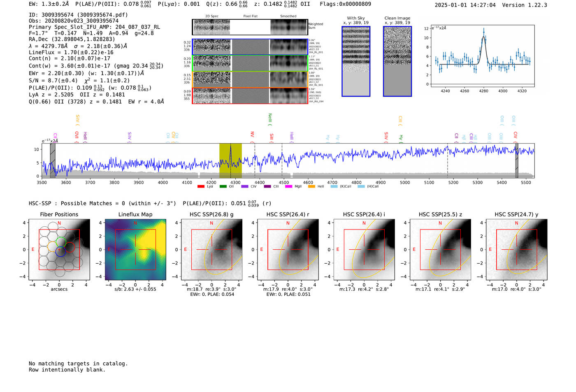Click the purple CIV legend swatch

pos(245,186)
